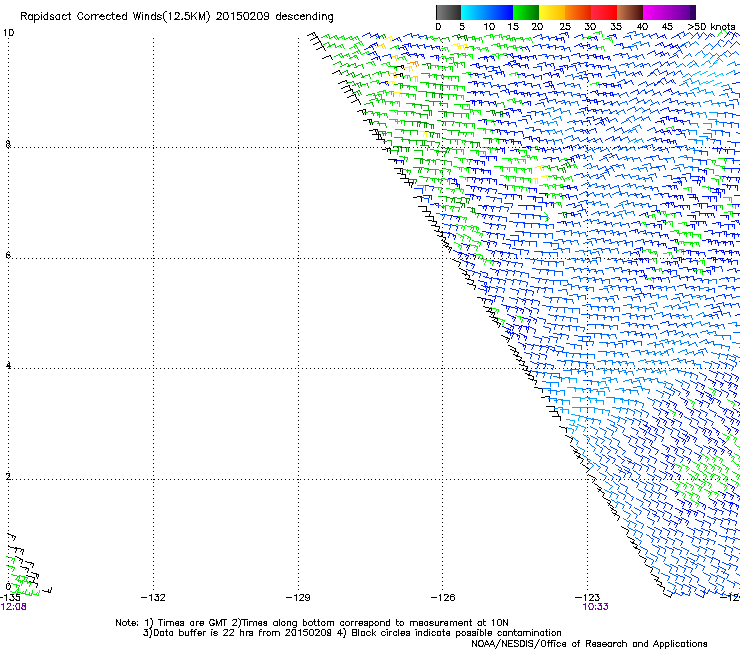Screen dimensions: 740x650
Task: Click the '20150209 descending' date in title
Action: [275, 17]
